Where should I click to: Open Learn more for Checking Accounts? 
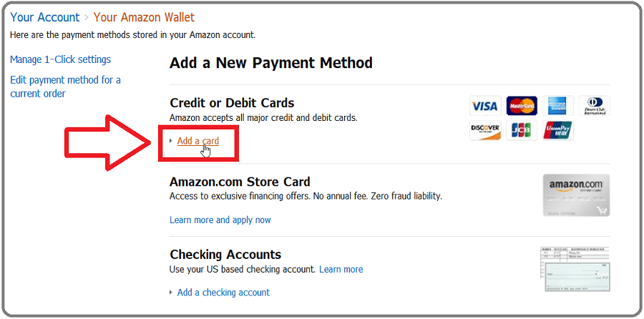[x=341, y=270]
